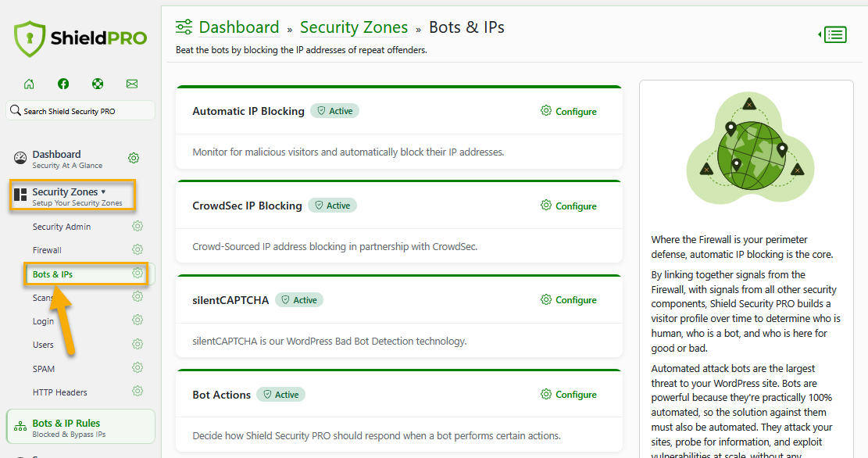Click Bot Actions configure gear icon
The width and height of the screenshot is (868, 458).
coord(546,394)
